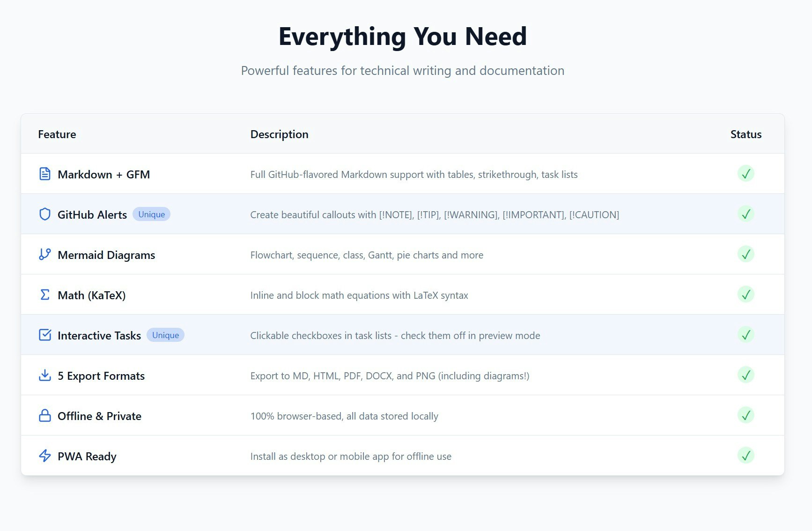Click the description 'Create beautiful callouts with [!NOTE]'
This screenshot has width=812, height=531.
(x=435, y=215)
